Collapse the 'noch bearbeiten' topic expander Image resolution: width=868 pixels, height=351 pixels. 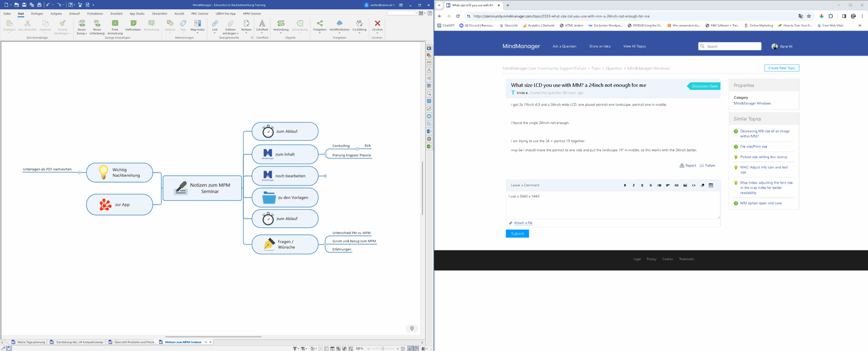(x=325, y=176)
